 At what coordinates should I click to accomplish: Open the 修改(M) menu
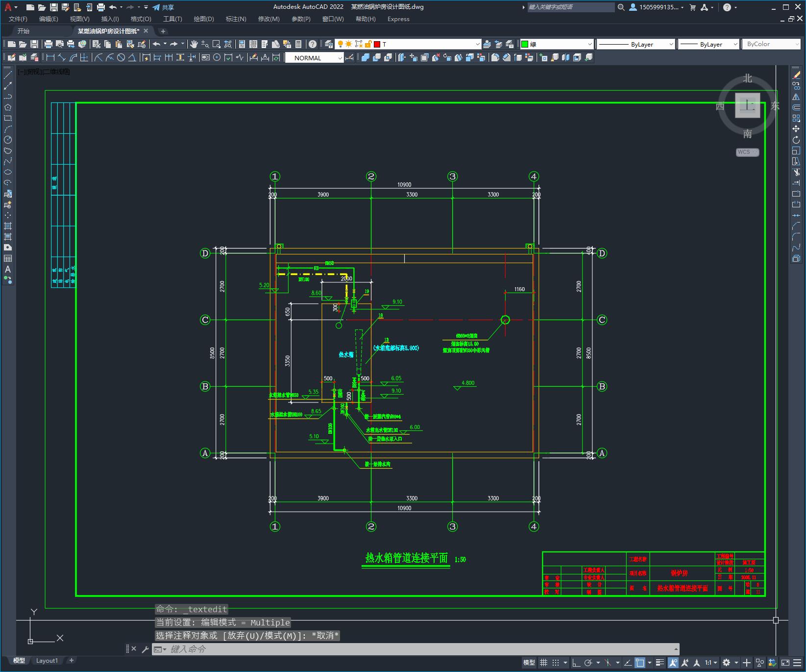269,19
